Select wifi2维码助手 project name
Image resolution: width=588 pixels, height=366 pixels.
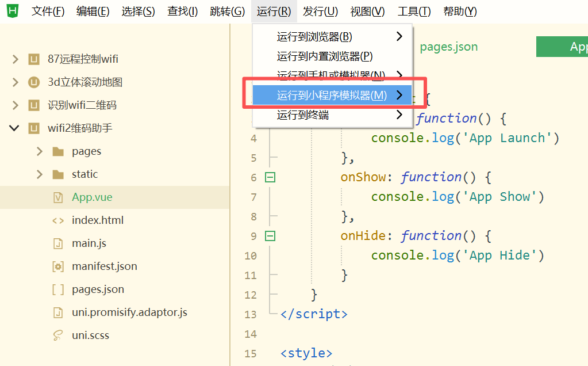coord(80,128)
